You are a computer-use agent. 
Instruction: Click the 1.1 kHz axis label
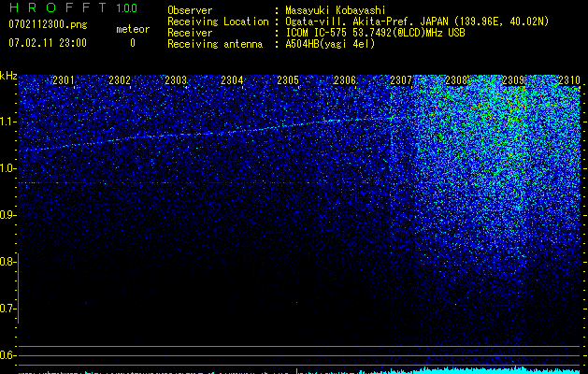point(8,122)
